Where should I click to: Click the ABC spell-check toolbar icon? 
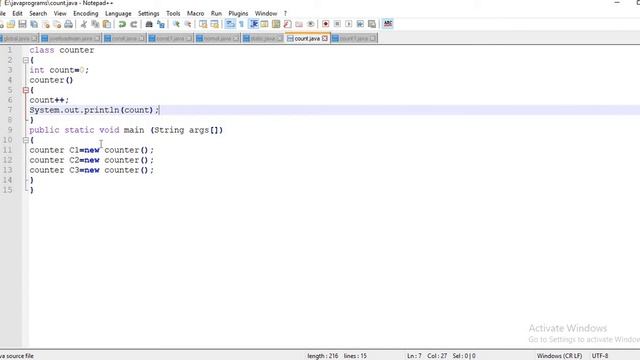pos(388,24)
